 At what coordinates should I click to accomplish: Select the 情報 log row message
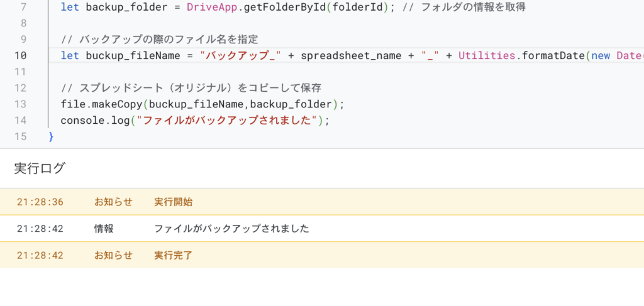click(x=231, y=229)
